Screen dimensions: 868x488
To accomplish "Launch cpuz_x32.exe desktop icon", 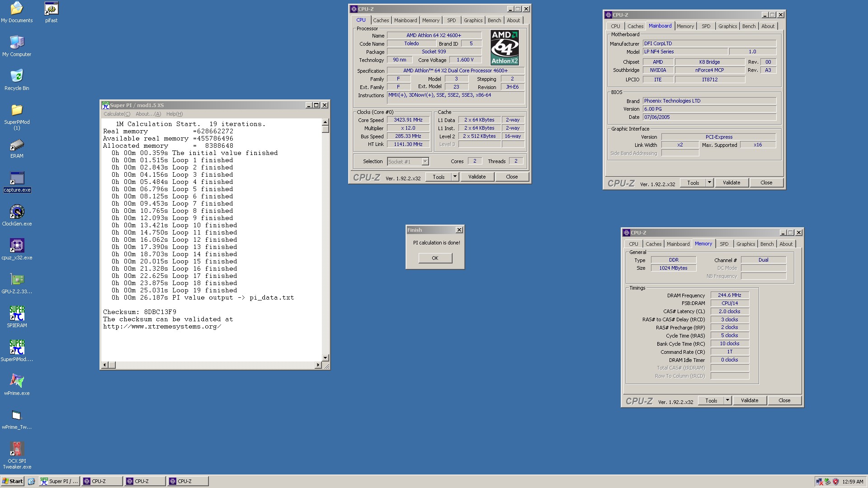I will click(17, 249).
